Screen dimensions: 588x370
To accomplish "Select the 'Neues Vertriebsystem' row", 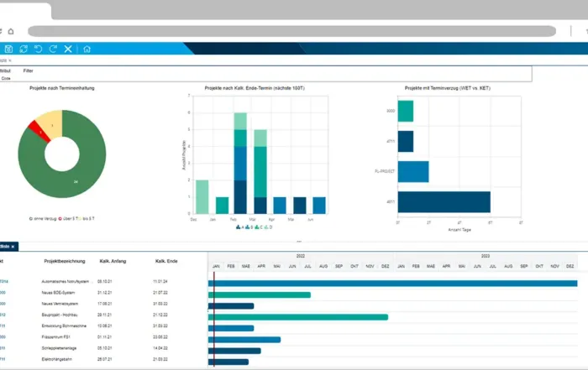I will 103,304.
